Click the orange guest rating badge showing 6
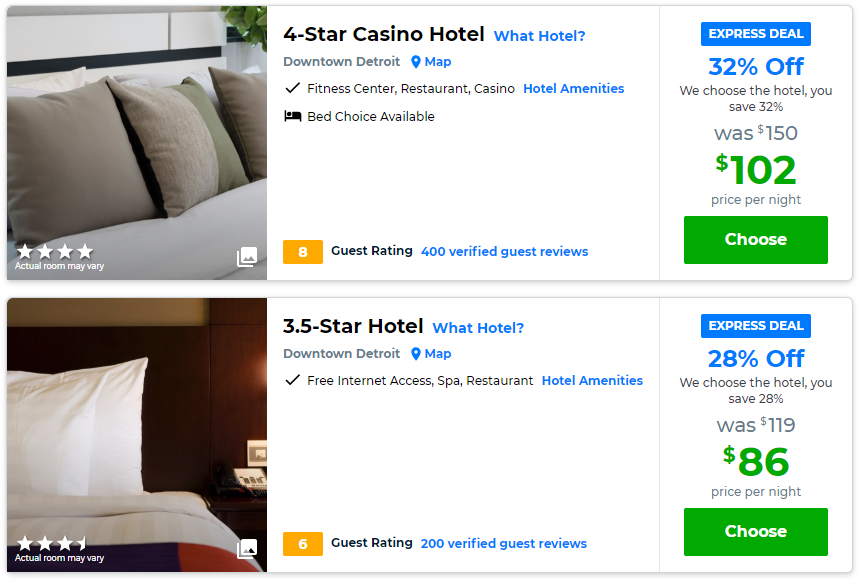The width and height of the screenshot is (860, 579). 302,543
